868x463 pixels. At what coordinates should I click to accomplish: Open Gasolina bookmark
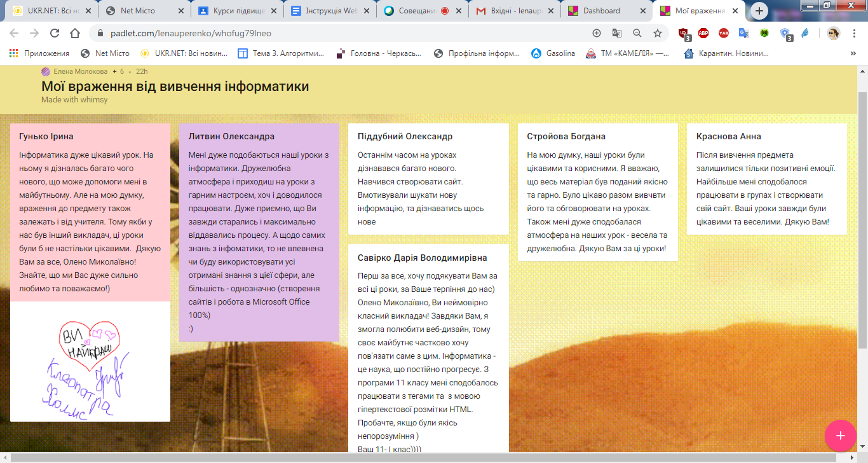[x=553, y=53]
